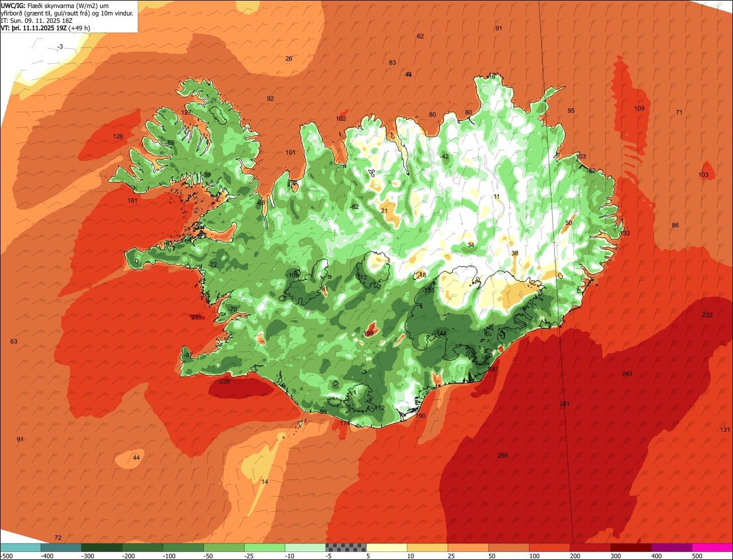Click the map value '95' on the map
Screen dimensions: 733x560
click(571, 111)
